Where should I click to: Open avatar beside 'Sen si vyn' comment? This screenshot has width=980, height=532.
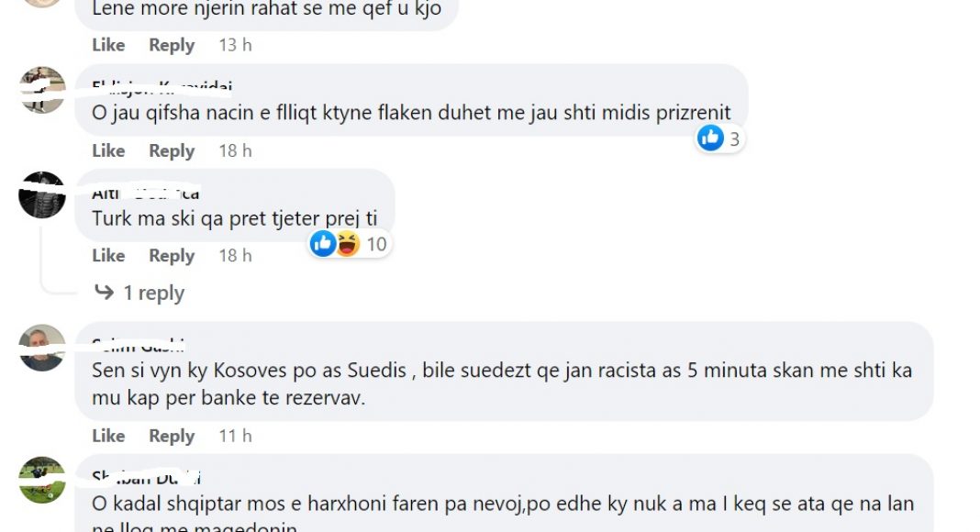pos(42,348)
